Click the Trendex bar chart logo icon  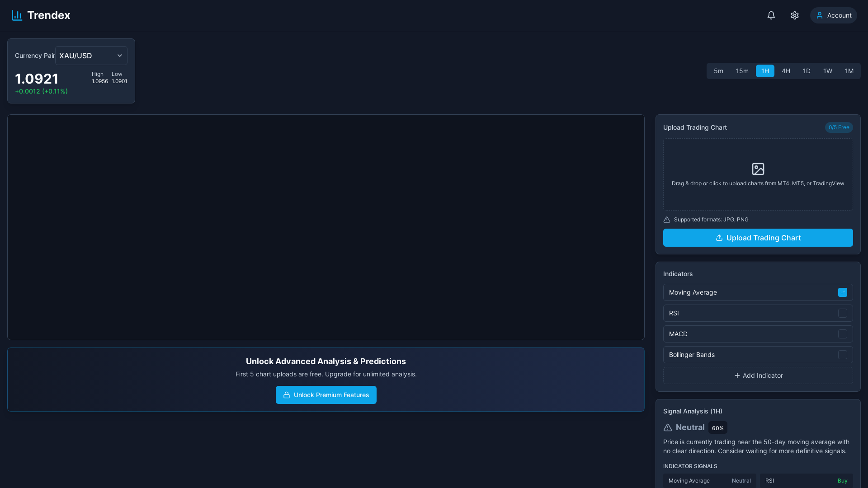point(17,15)
